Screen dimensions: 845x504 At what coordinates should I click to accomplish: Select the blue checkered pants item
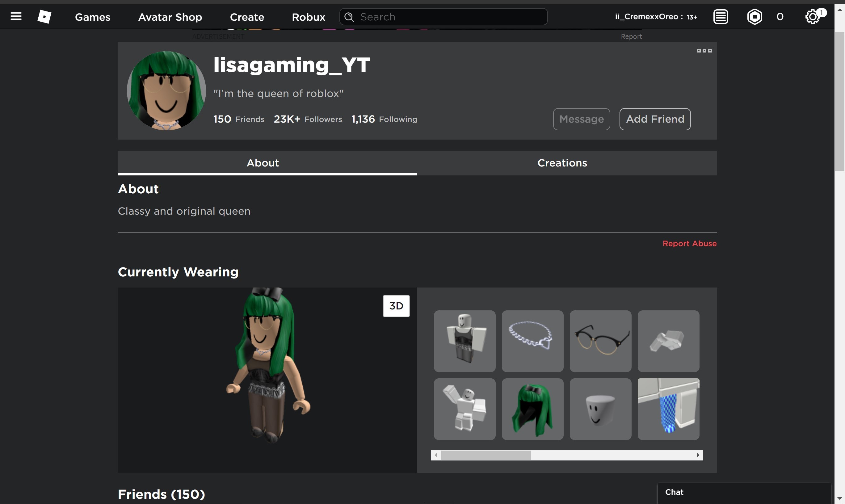click(668, 409)
